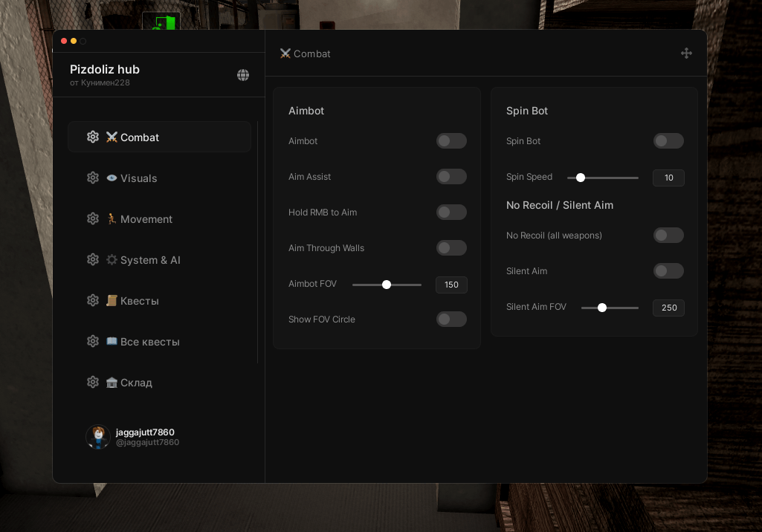Click the "No Recoil / Silent Aim" heading
The width and height of the screenshot is (762, 532).
pyautogui.click(x=560, y=205)
